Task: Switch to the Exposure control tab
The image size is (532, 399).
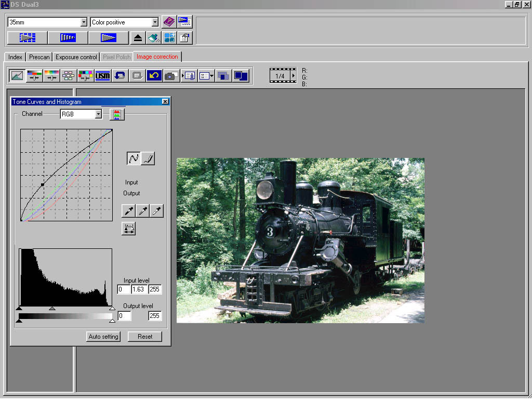Action: (x=76, y=57)
